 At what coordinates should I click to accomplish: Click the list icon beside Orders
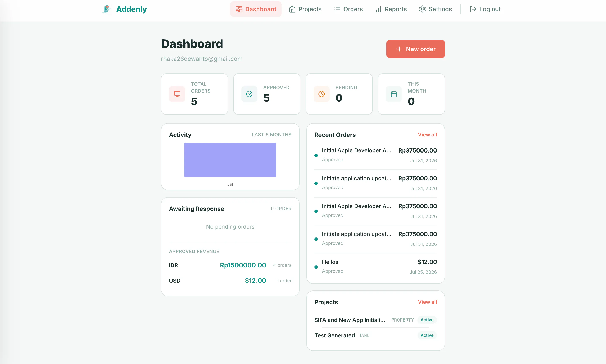(337, 9)
